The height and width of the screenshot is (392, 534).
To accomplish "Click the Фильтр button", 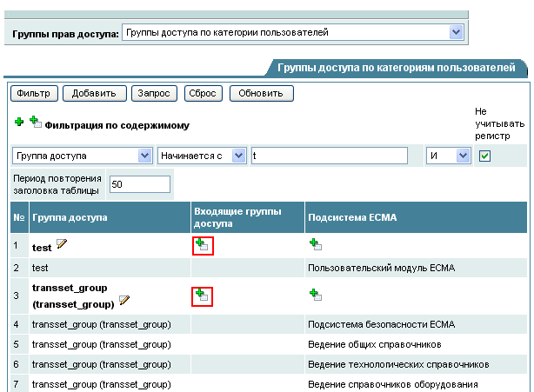I will (34, 93).
